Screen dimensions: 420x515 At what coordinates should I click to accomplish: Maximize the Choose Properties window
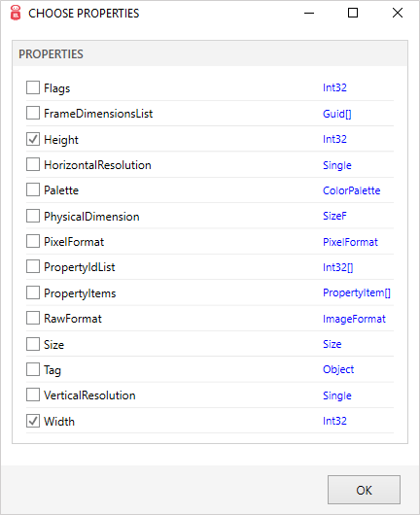pyautogui.click(x=353, y=14)
